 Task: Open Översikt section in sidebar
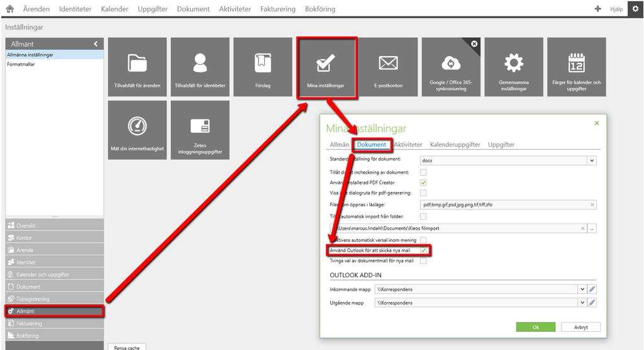pos(54,225)
